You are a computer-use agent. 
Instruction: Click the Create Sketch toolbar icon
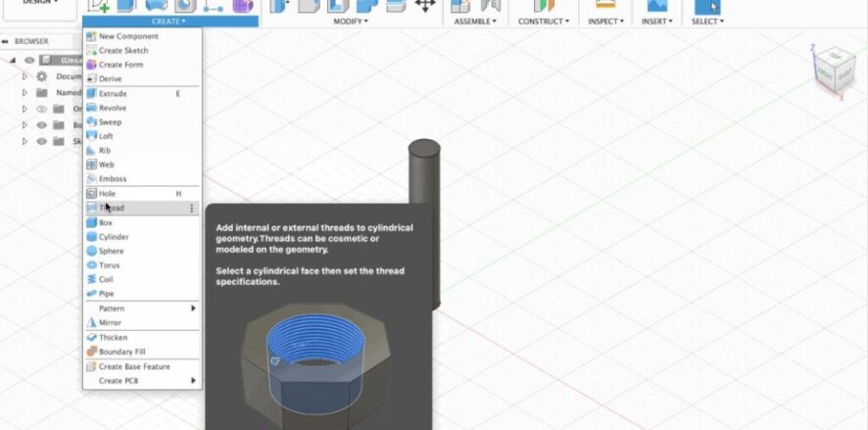pyautogui.click(x=99, y=6)
